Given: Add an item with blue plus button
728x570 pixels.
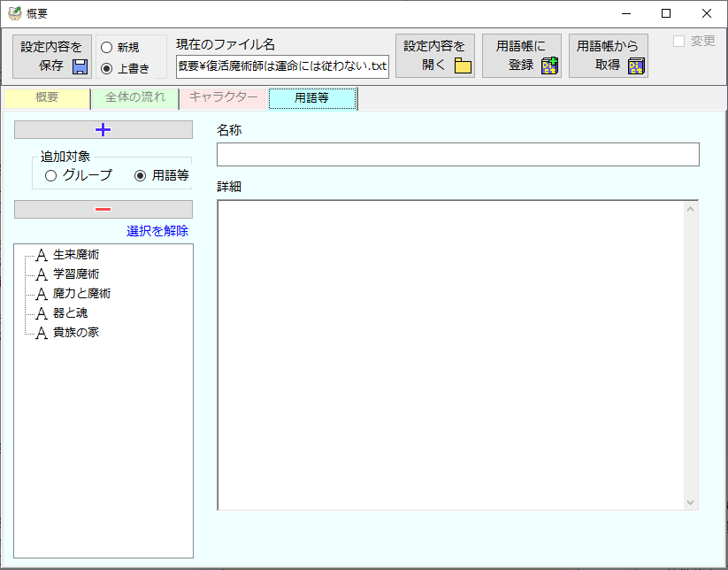Looking at the screenshot, I should [103, 129].
